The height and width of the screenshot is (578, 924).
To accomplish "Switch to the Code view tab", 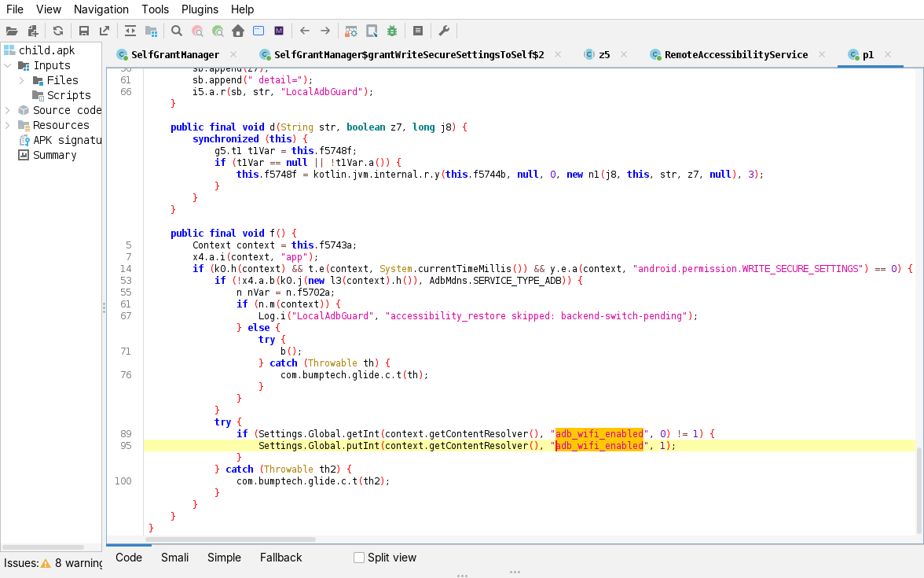I will coord(129,558).
